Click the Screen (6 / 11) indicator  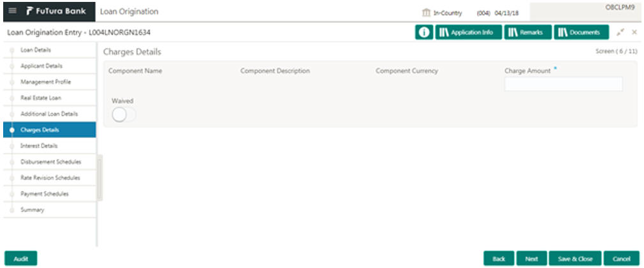(617, 52)
